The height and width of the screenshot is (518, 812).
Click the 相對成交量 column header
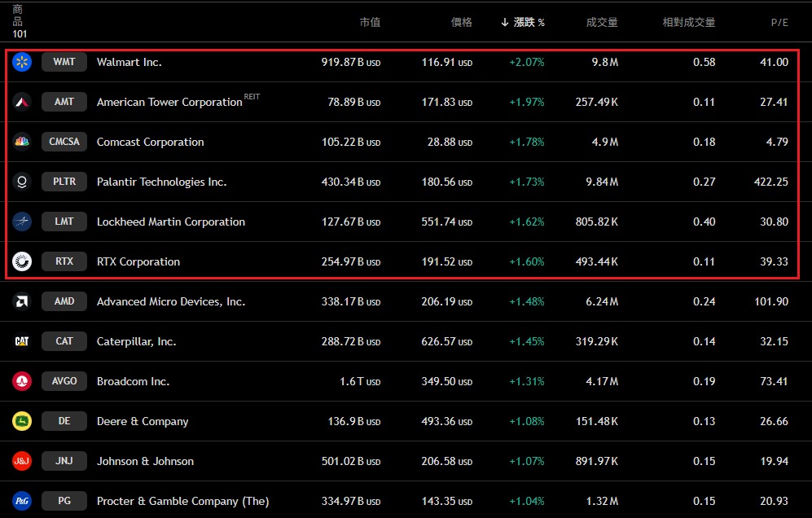688,23
